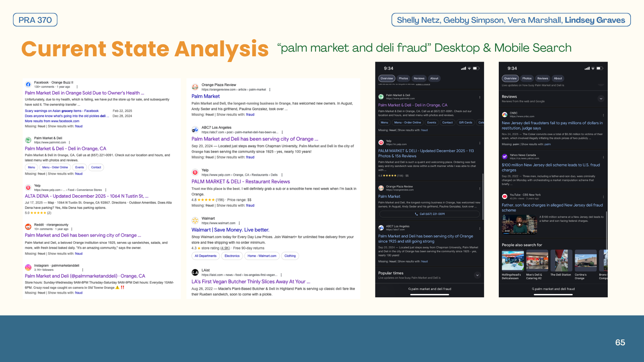Open the Facebook 'Palm Market Deli in Orange Sold' link
This screenshot has height=362, width=644.
pyautogui.click(x=85, y=93)
